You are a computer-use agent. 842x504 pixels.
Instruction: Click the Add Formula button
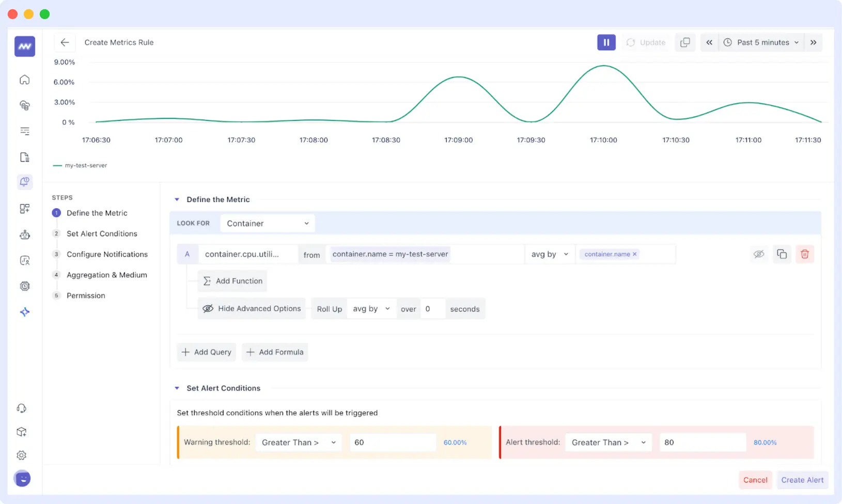coord(275,352)
